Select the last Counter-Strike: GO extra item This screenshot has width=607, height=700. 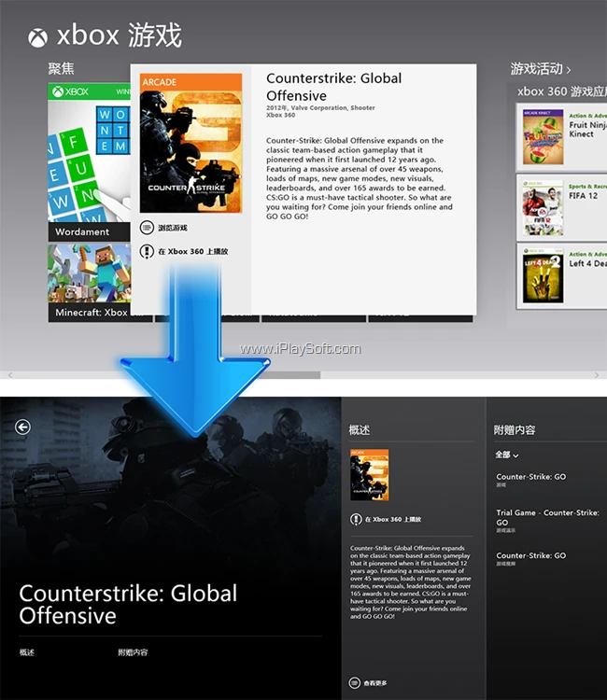click(x=531, y=558)
